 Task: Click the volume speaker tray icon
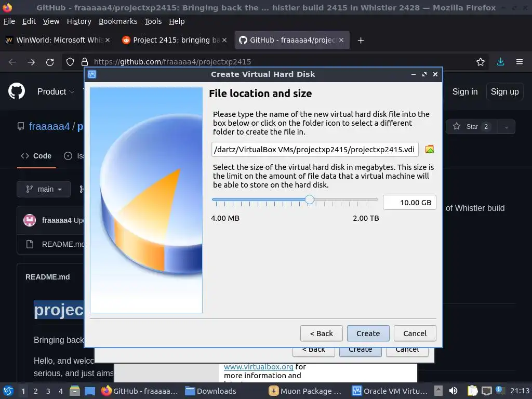point(453,391)
